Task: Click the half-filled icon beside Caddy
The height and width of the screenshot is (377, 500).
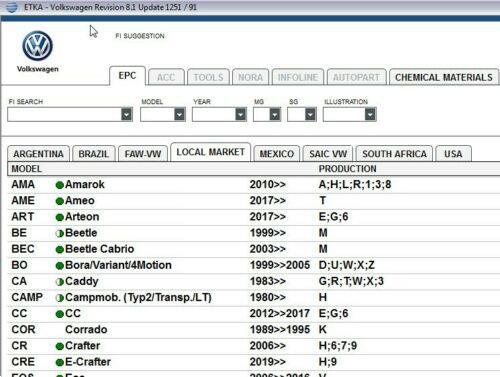Action: click(60, 282)
